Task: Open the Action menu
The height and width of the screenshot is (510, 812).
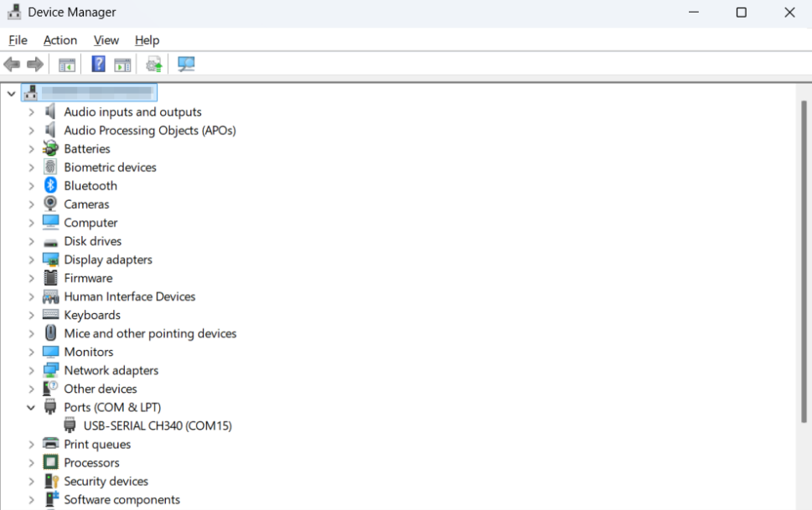Action: [x=60, y=40]
